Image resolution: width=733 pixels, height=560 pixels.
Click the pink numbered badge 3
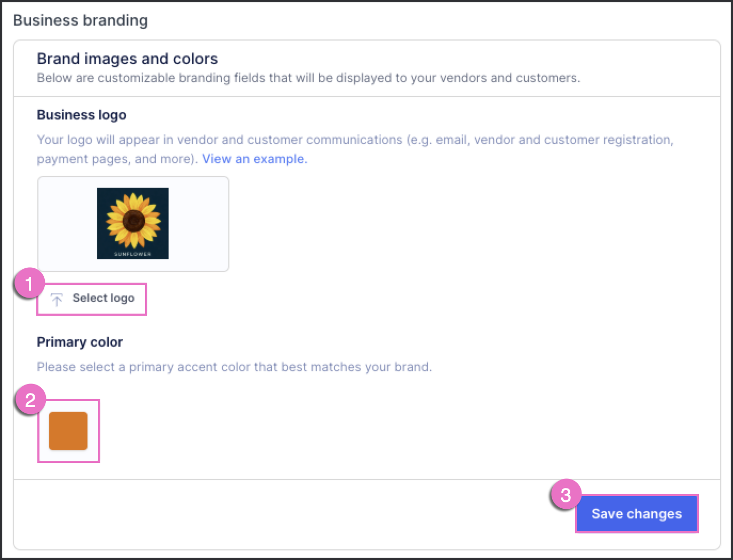click(x=566, y=494)
